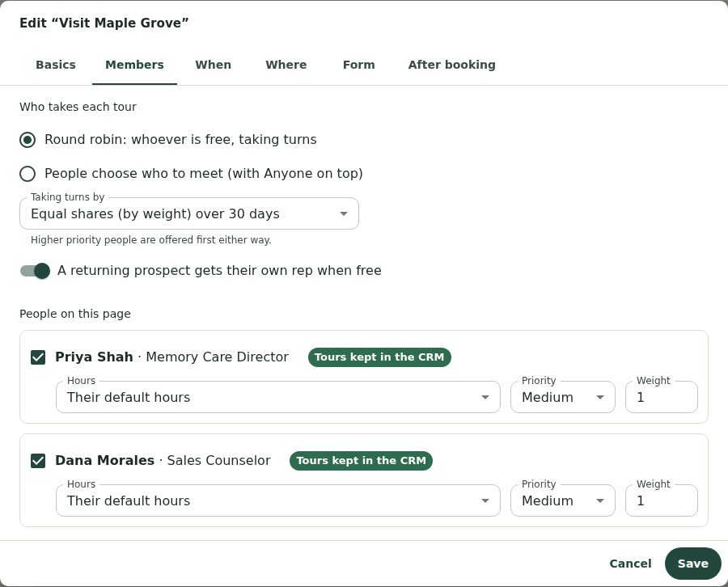Click the Higher priority people helper text
This screenshot has height=587, width=728.
[151, 240]
